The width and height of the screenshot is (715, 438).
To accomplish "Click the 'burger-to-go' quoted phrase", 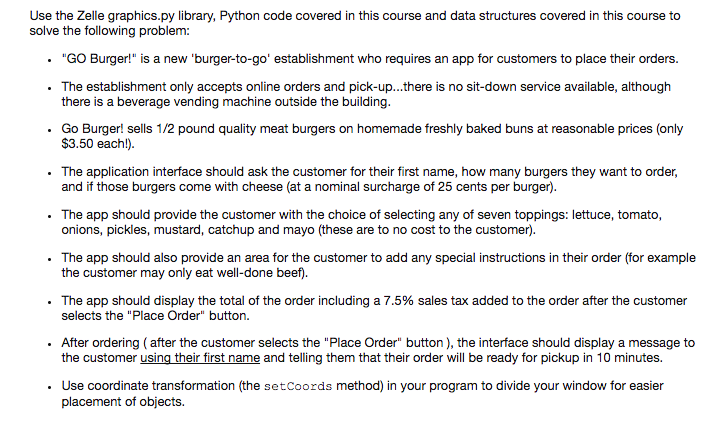I will [x=230, y=59].
